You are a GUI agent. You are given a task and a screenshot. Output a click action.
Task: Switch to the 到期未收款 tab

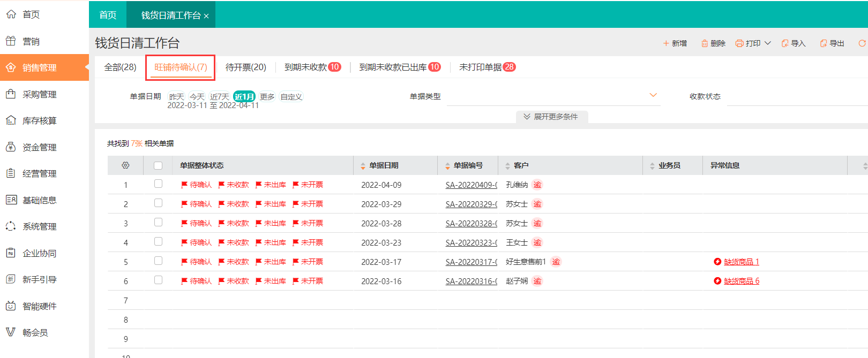[306, 67]
